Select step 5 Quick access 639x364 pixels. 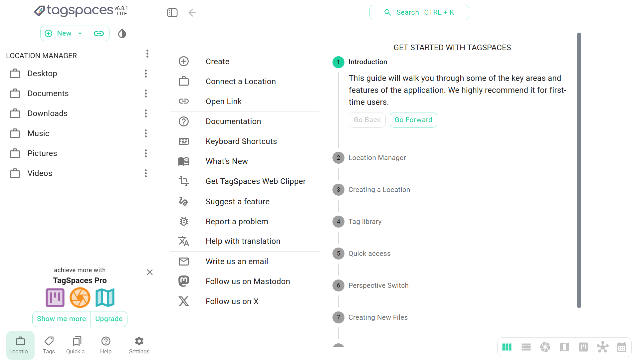(362, 254)
